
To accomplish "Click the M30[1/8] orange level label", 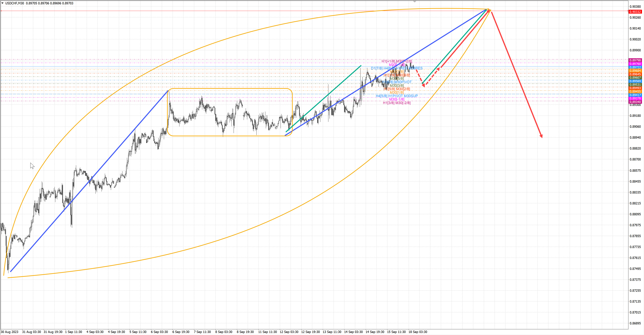I will [396, 93].
